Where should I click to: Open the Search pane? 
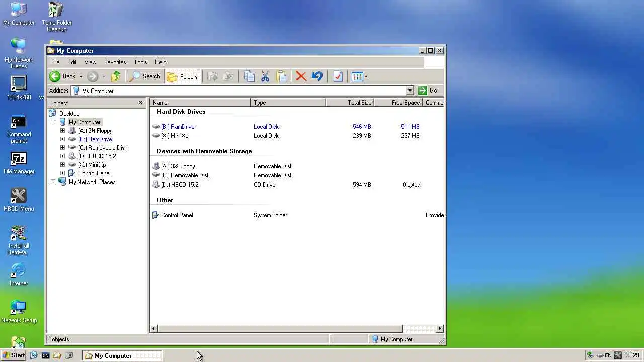[x=145, y=76]
